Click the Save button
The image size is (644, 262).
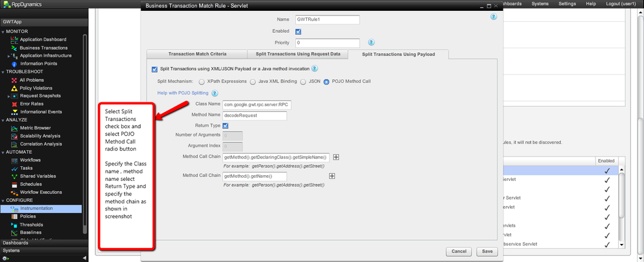[x=487, y=251]
